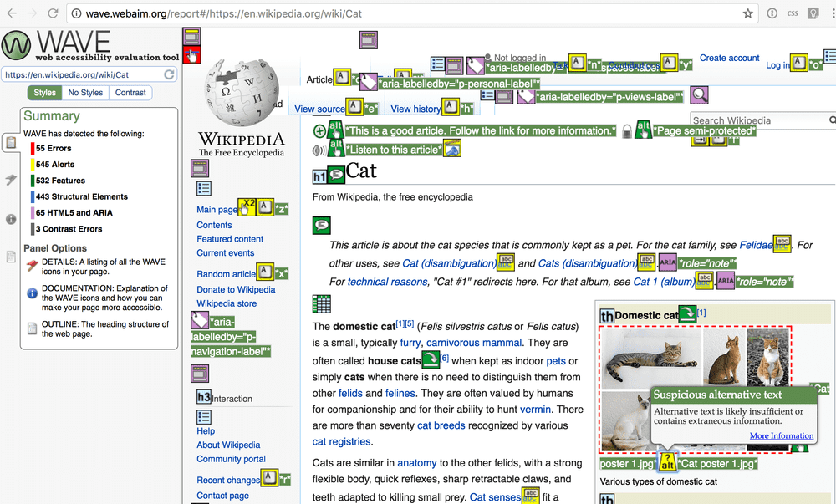Reload the browser page
Screen dimensions: 836x504
click(53, 13)
